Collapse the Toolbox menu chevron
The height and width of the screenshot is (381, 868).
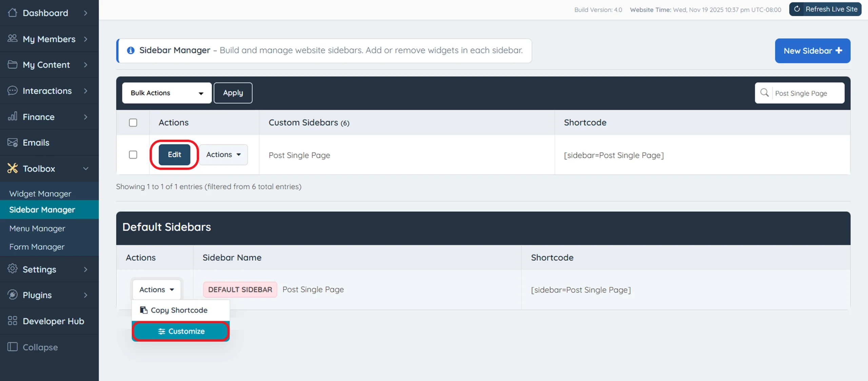click(86, 169)
